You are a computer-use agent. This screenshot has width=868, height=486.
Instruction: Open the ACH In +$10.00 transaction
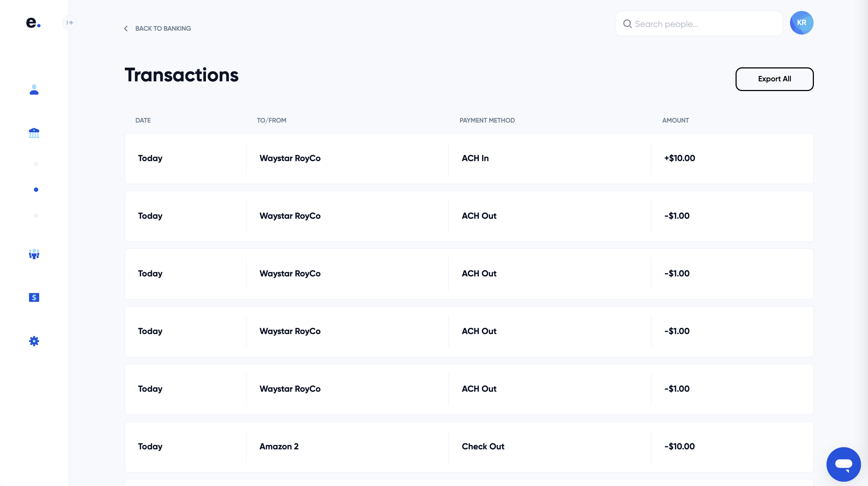coord(469,158)
